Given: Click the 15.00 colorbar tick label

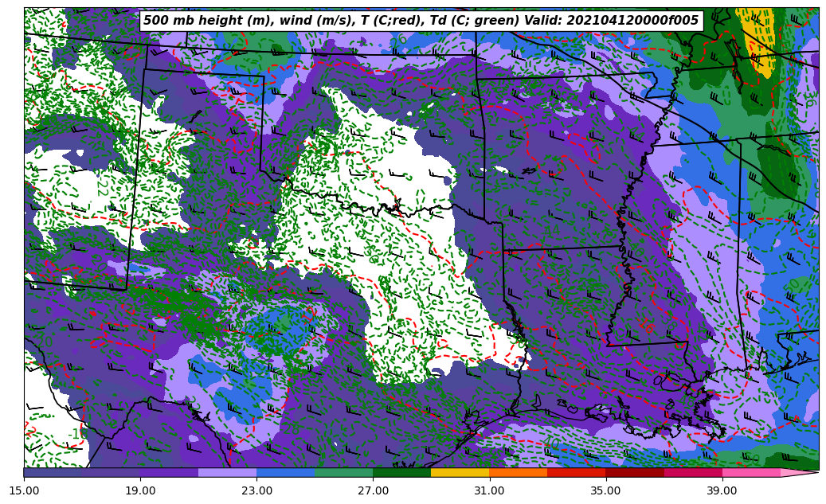Looking at the screenshot, I should (x=24, y=490).
